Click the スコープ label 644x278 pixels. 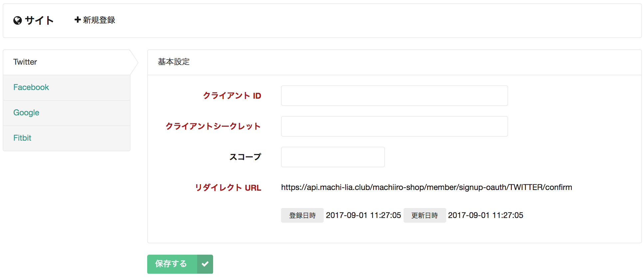[245, 157]
